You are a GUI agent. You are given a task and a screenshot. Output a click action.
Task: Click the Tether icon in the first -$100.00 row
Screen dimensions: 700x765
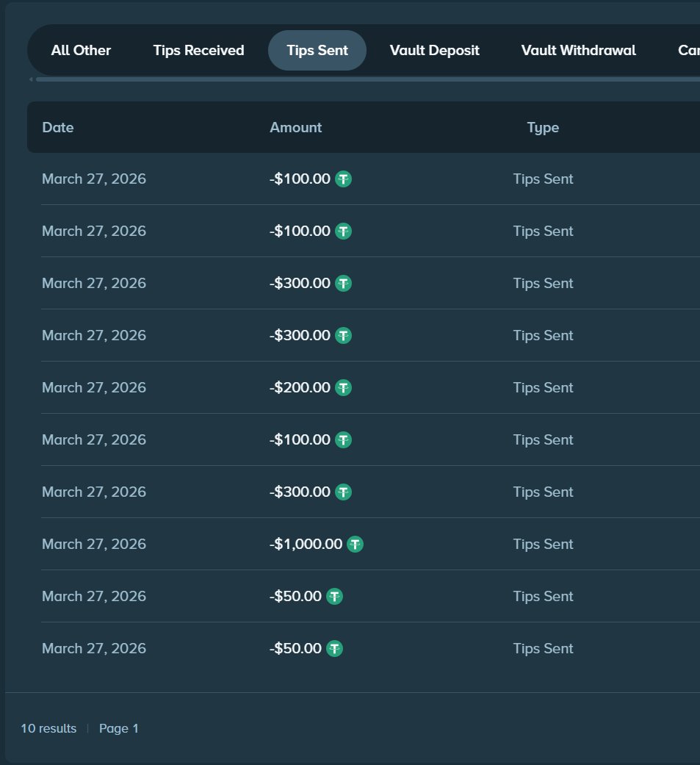[x=344, y=179]
